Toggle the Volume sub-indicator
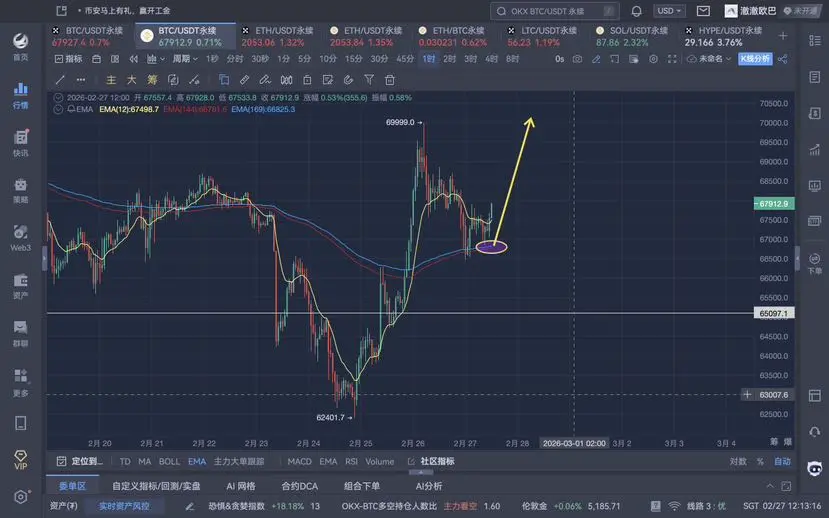Image resolution: width=829 pixels, height=518 pixels. point(380,461)
